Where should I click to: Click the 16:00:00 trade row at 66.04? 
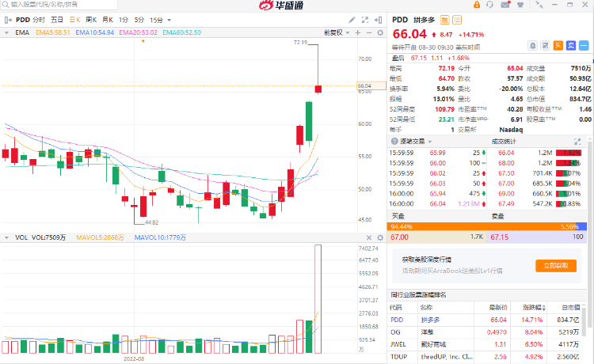[x=436, y=203]
